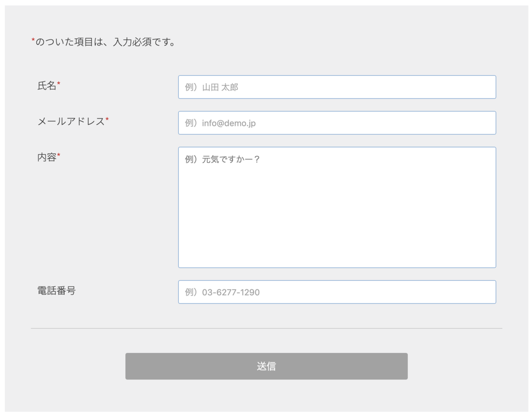Click the required fields notice at top
The height and width of the screenshot is (416, 532).
coord(103,42)
